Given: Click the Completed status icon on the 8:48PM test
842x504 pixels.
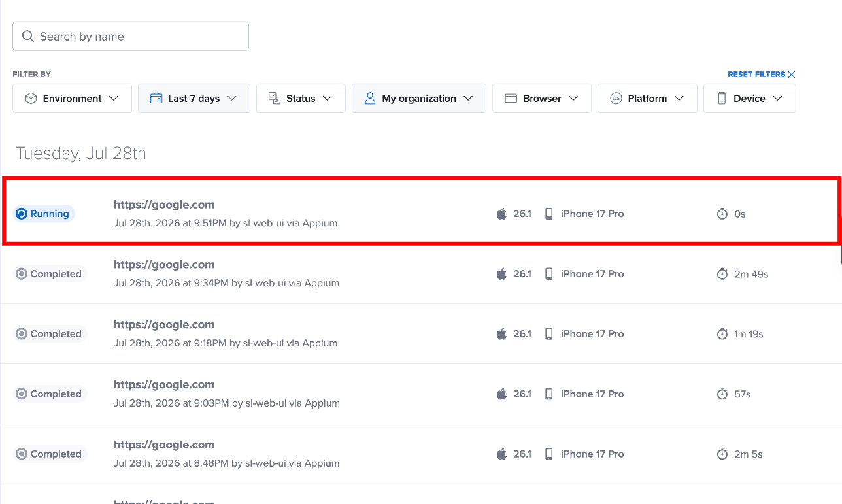Looking at the screenshot, I should coord(22,454).
